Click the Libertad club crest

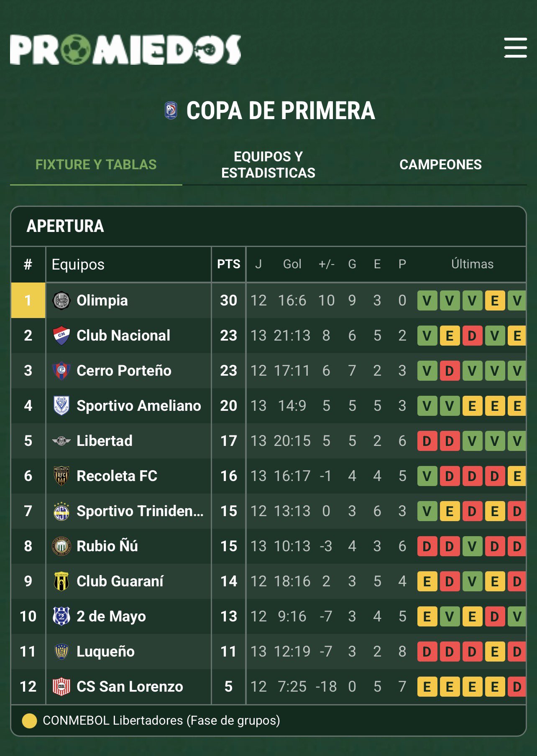click(x=61, y=441)
